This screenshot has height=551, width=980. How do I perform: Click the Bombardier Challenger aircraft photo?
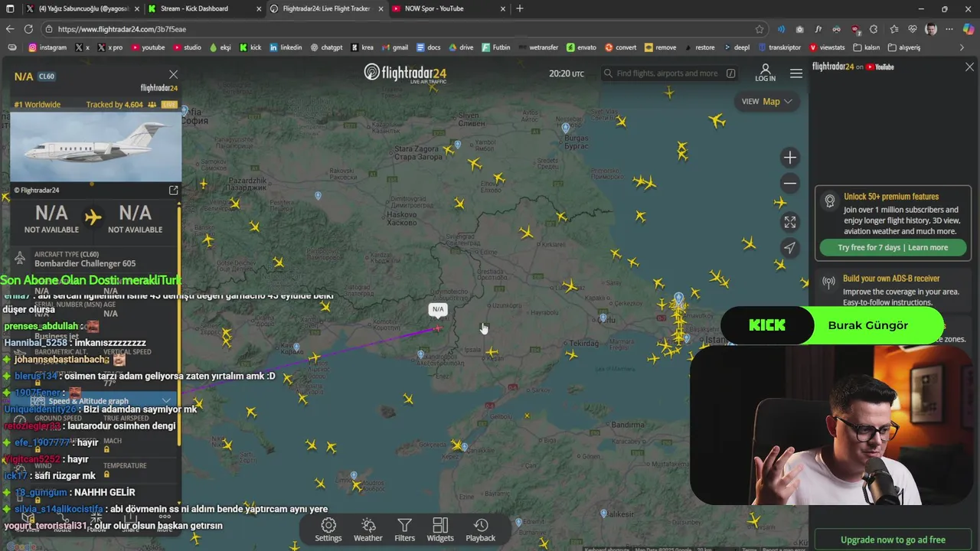(x=96, y=147)
